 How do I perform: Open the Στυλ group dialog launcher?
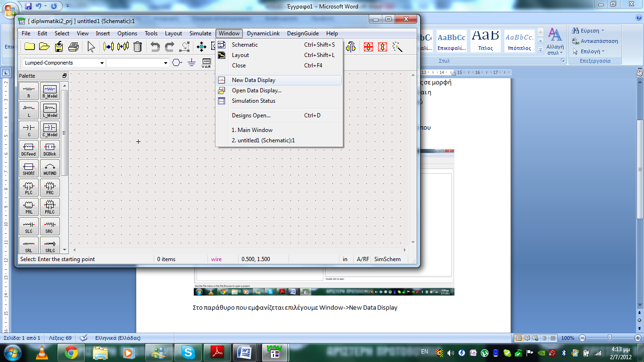coord(562,61)
